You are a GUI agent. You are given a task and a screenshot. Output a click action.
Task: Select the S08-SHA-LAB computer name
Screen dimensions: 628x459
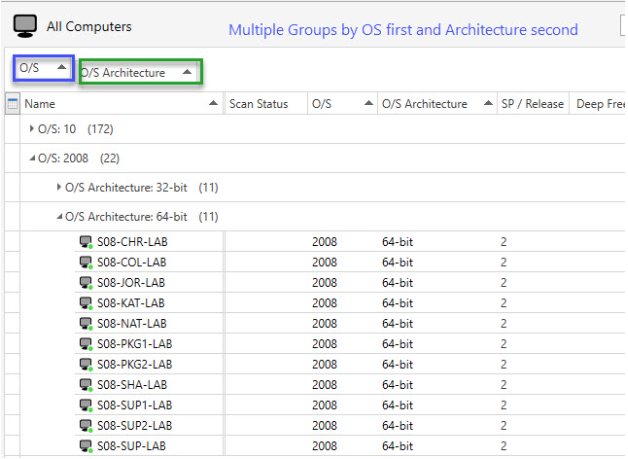pyautogui.click(x=132, y=385)
